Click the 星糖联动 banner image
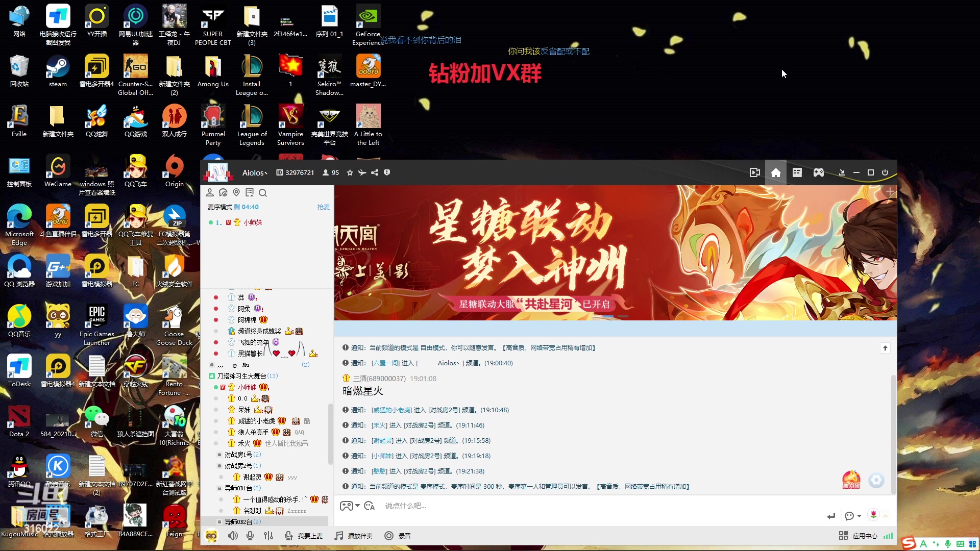 (616, 253)
